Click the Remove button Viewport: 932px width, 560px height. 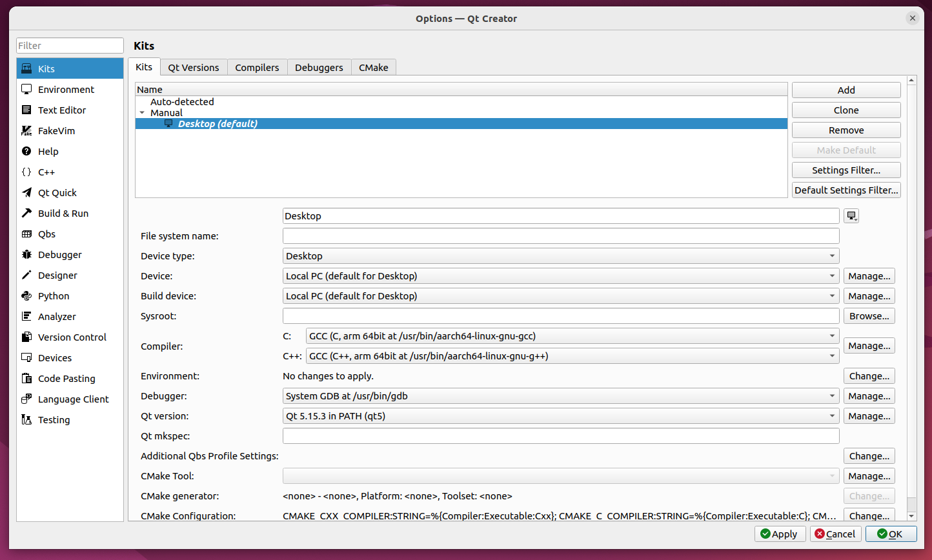click(846, 130)
